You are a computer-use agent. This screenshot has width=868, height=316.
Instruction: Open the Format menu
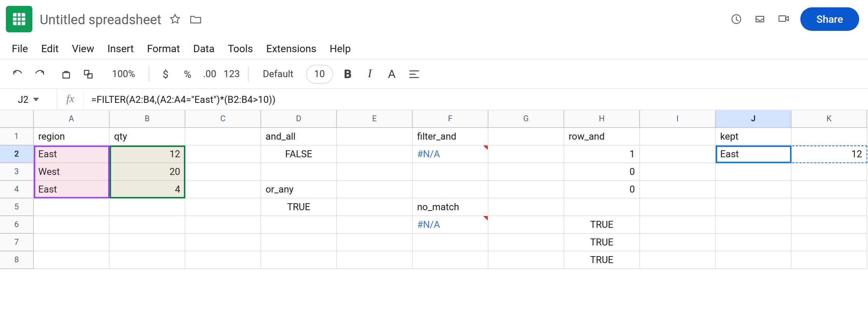163,49
